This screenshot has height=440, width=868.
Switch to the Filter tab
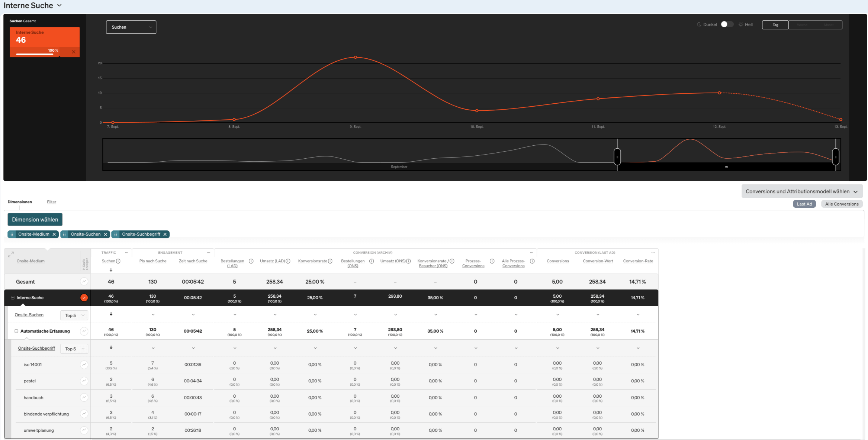tap(51, 202)
